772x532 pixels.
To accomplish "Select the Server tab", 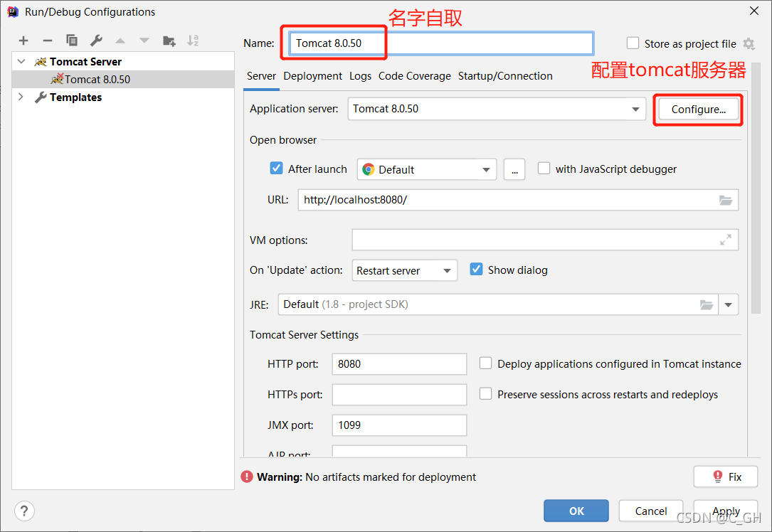I will pos(261,76).
